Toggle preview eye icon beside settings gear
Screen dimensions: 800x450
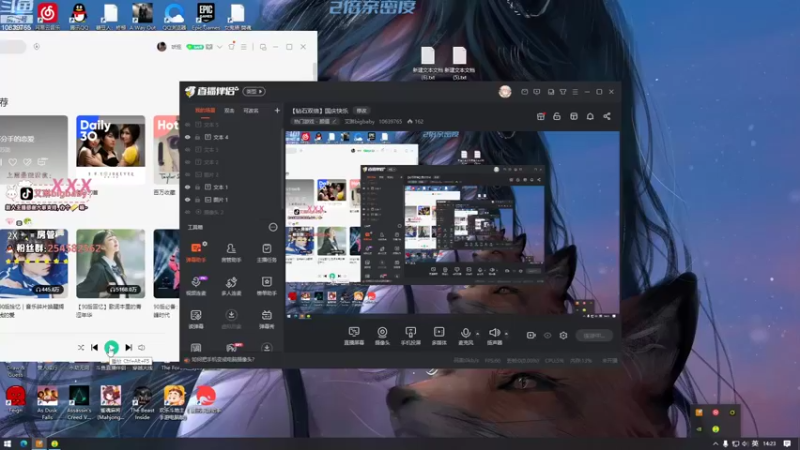(x=547, y=336)
